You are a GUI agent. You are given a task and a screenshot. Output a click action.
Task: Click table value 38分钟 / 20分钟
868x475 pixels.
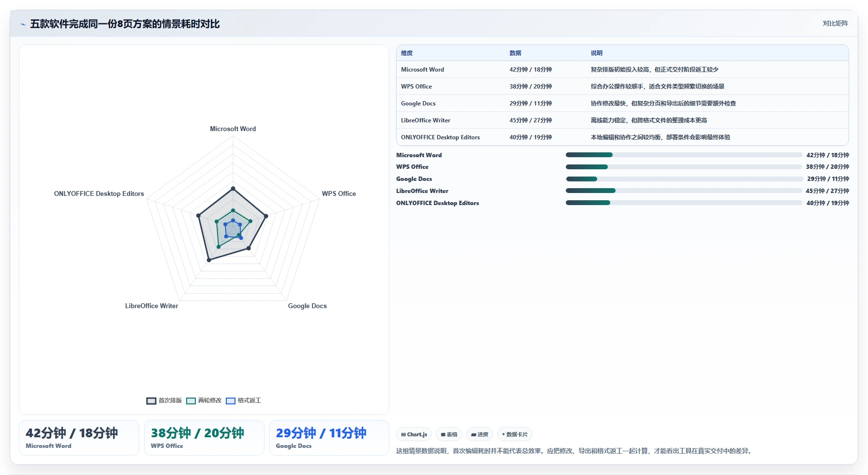tap(530, 87)
